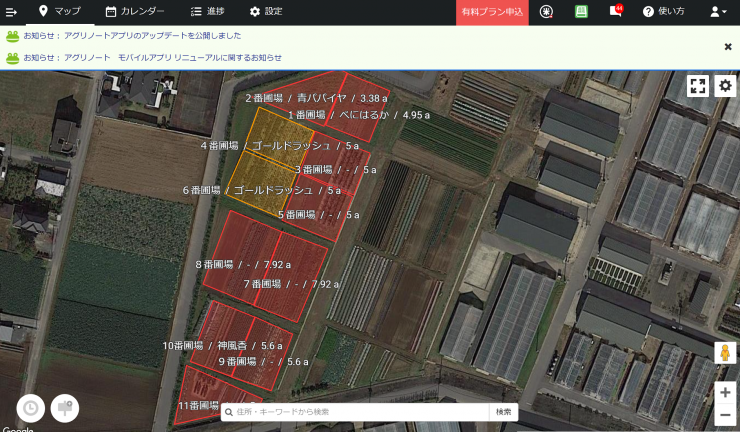Click the frog icon beside second notice
The height and width of the screenshot is (432, 740).
point(13,58)
